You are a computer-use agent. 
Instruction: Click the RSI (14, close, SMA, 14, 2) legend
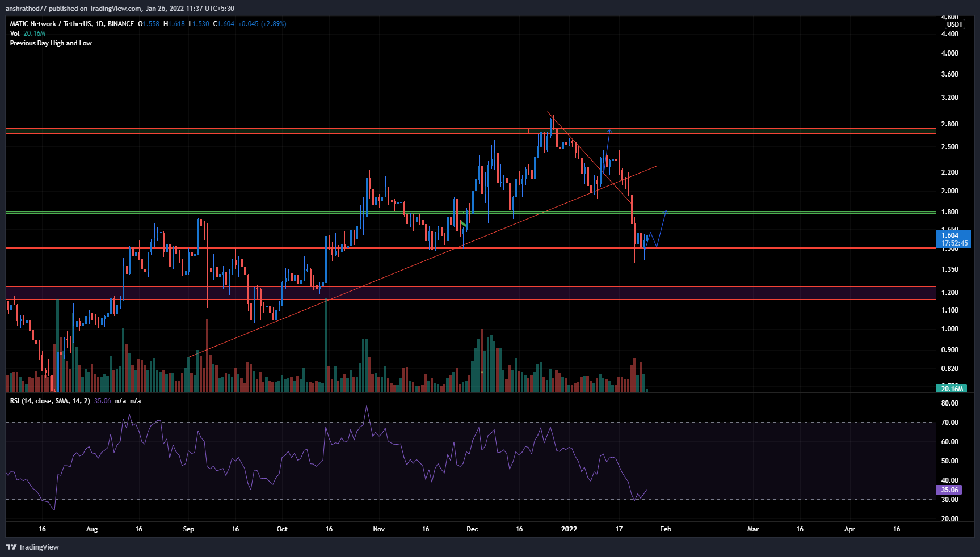(50, 401)
